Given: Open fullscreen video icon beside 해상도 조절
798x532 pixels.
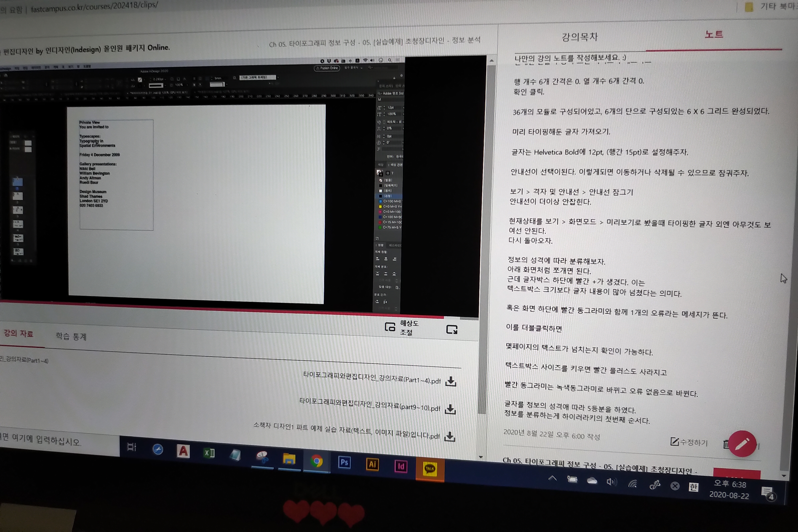Looking at the screenshot, I should coord(452,329).
